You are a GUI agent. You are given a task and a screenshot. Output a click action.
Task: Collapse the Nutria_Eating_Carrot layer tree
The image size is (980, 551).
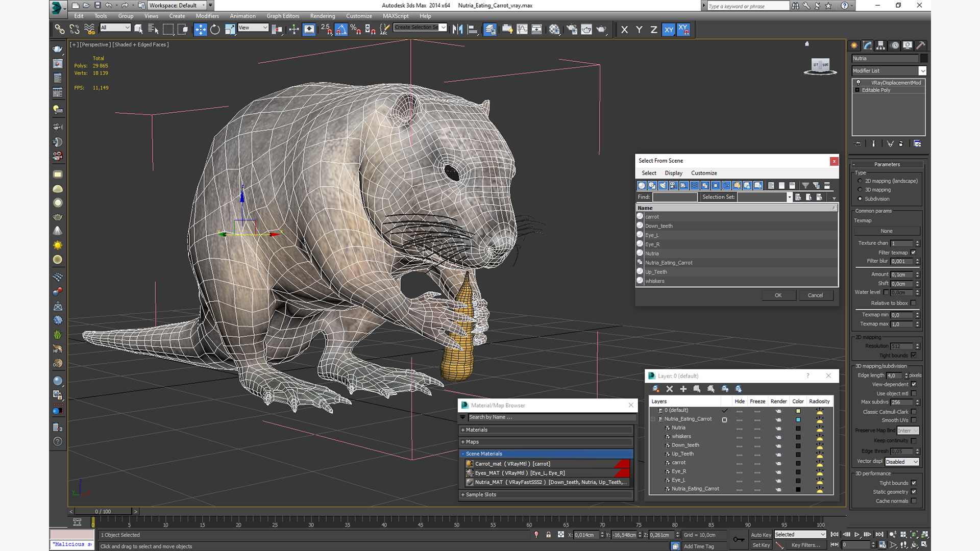tap(653, 419)
